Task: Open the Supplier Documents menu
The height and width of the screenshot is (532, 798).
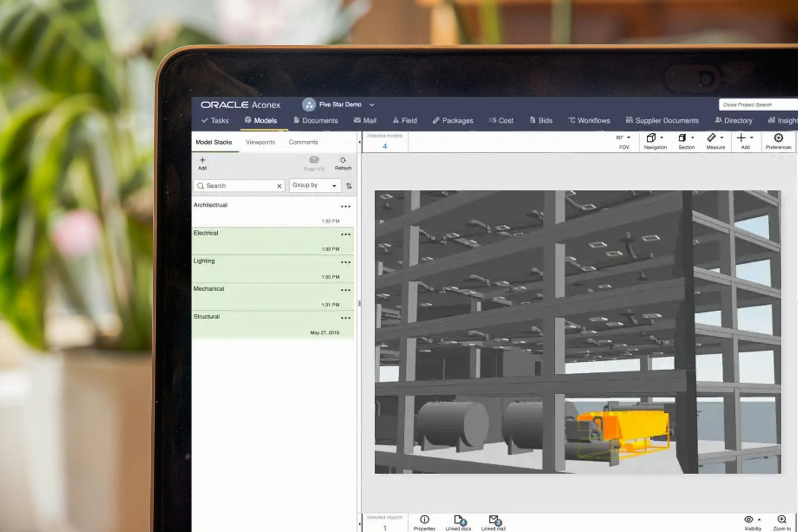Action: click(x=662, y=120)
